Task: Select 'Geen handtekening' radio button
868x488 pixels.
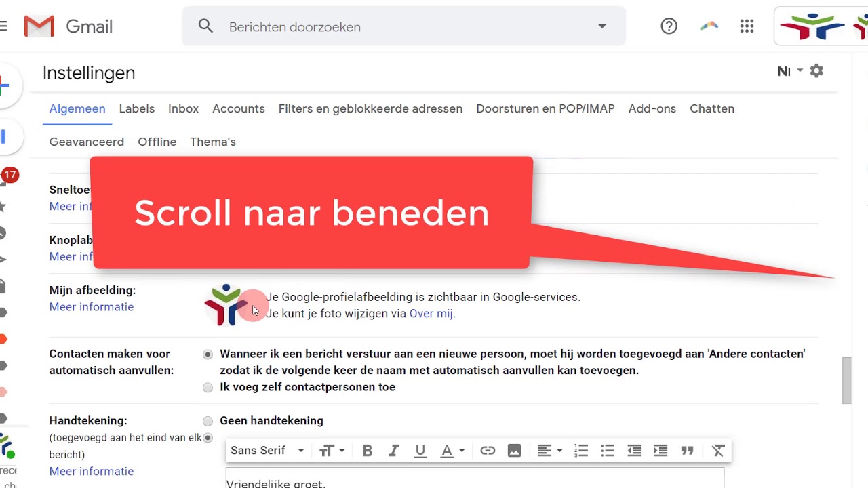Action: pos(208,421)
